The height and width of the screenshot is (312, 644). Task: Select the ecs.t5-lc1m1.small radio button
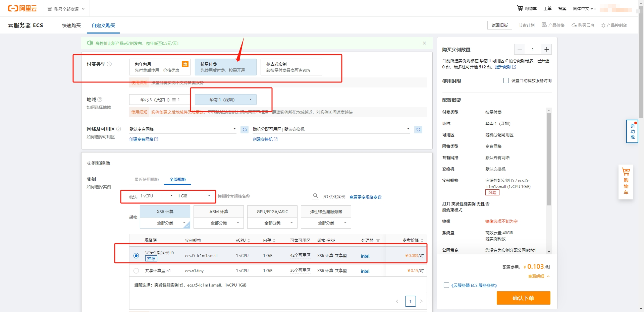pos(136,256)
